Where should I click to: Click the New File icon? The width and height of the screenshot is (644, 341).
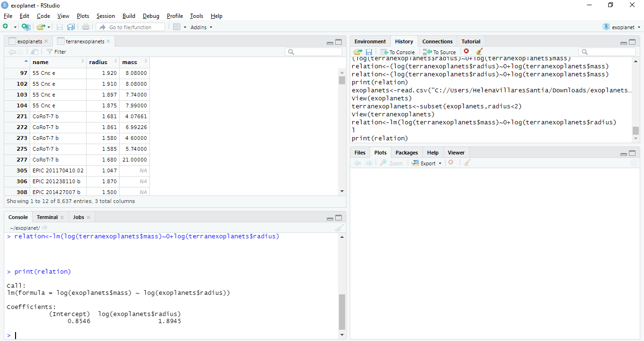(x=5, y=27)
